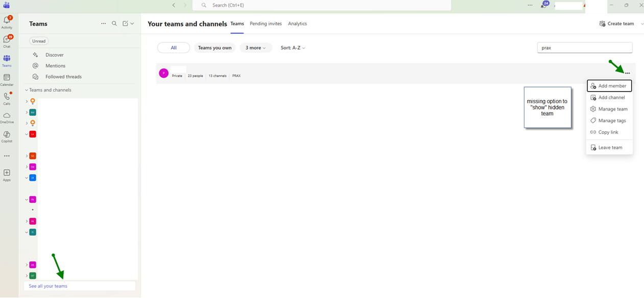
Task: Click Leave team in the context menu
Action: coord(609,148)
